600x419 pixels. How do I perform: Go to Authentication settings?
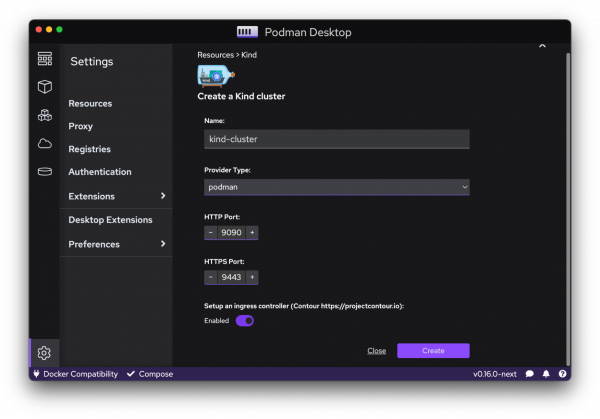[x=99, y=172]
